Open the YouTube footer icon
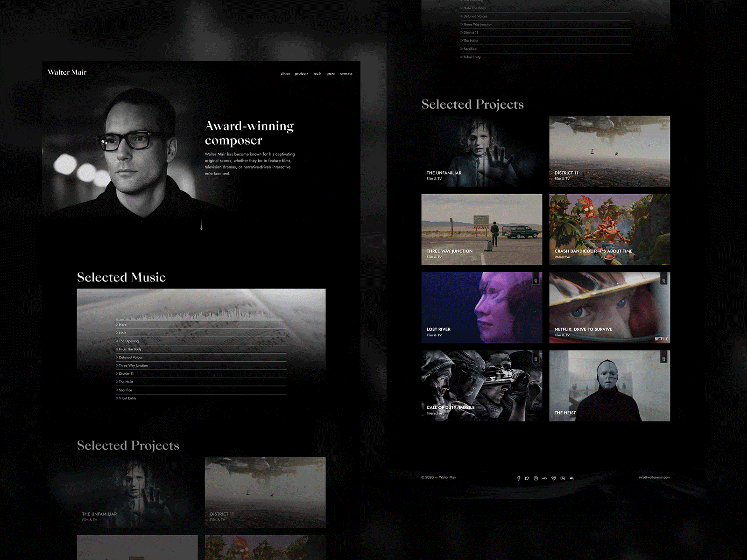This screenshot has height=560, width=747. coord(563,478)
